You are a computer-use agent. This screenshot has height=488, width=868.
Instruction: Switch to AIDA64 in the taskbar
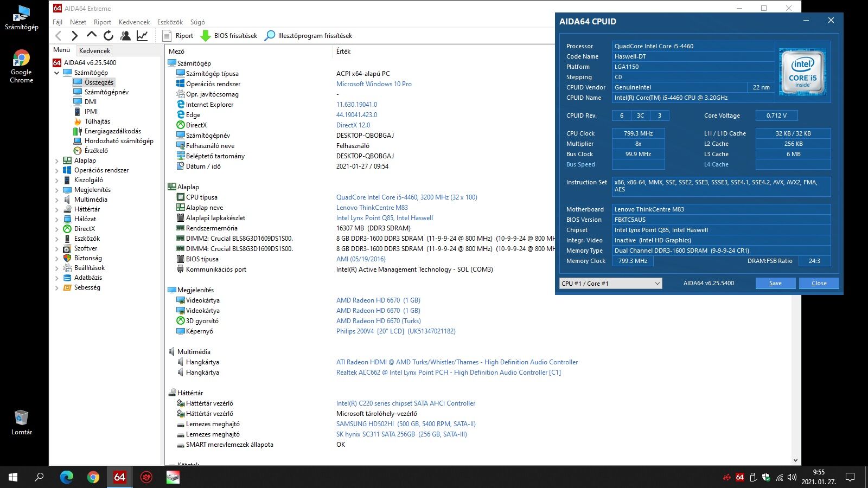(x=120, y=477)
